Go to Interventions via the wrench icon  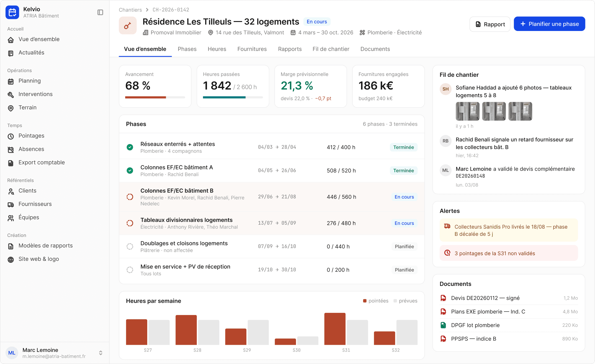(x=11, y=95)
